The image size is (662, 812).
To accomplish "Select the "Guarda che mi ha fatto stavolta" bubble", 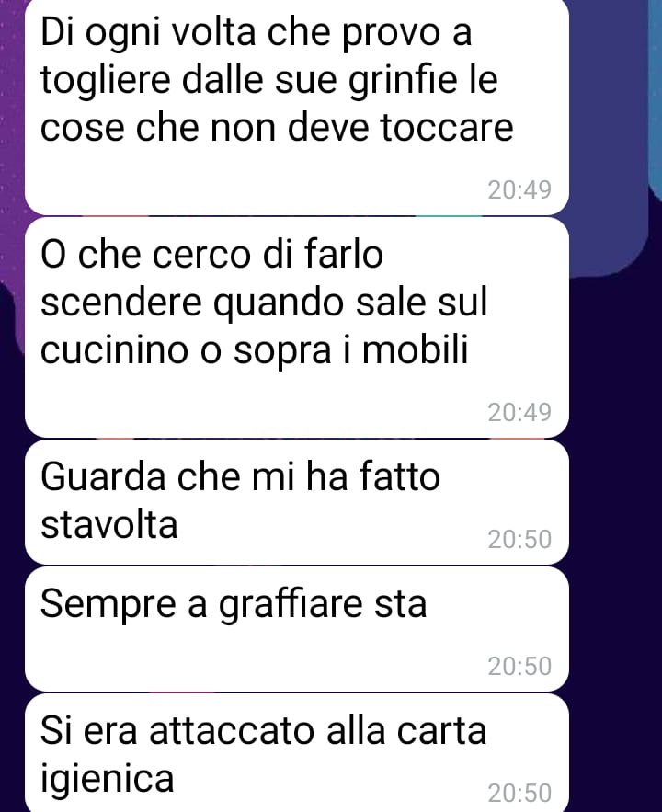I will coord(297,502).
